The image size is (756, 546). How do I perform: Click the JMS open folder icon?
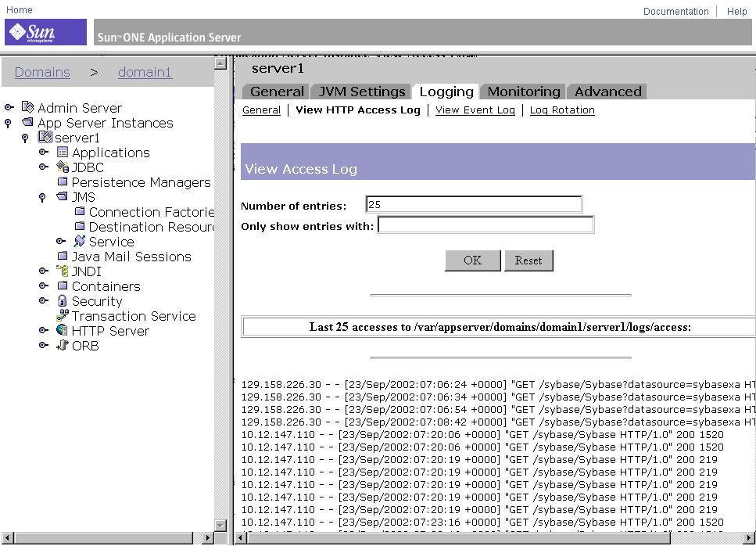[x=63, y=196]
